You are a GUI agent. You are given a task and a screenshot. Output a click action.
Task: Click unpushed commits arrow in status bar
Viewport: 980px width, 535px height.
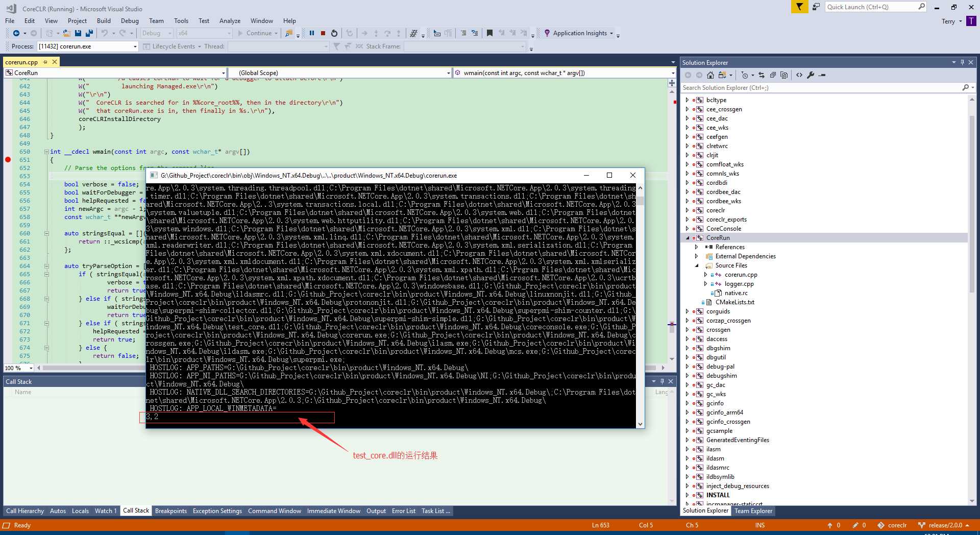click(x=833, y=525)
